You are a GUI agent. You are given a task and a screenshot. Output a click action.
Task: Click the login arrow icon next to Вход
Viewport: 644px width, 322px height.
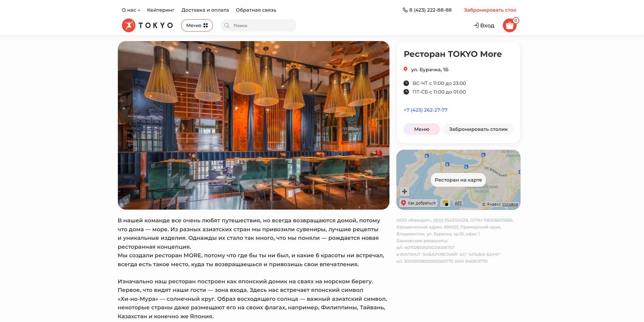click(476, 25)
